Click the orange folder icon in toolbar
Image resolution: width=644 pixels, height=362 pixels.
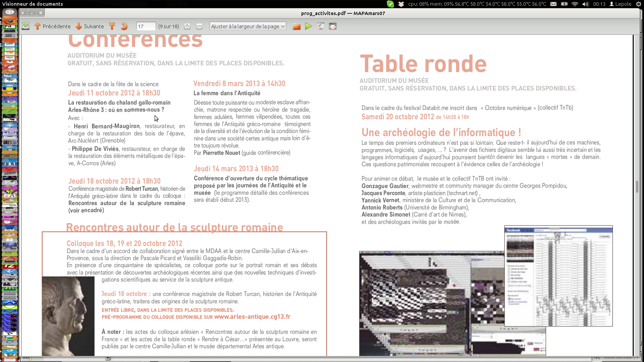[x=297, y=26]
